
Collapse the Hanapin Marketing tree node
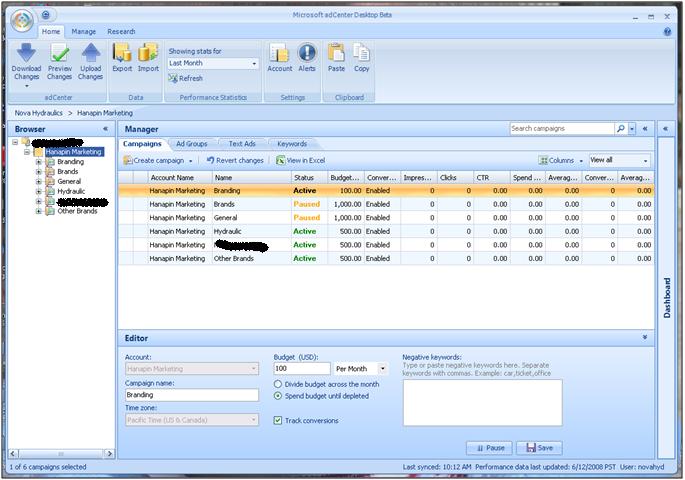(27, 152)
